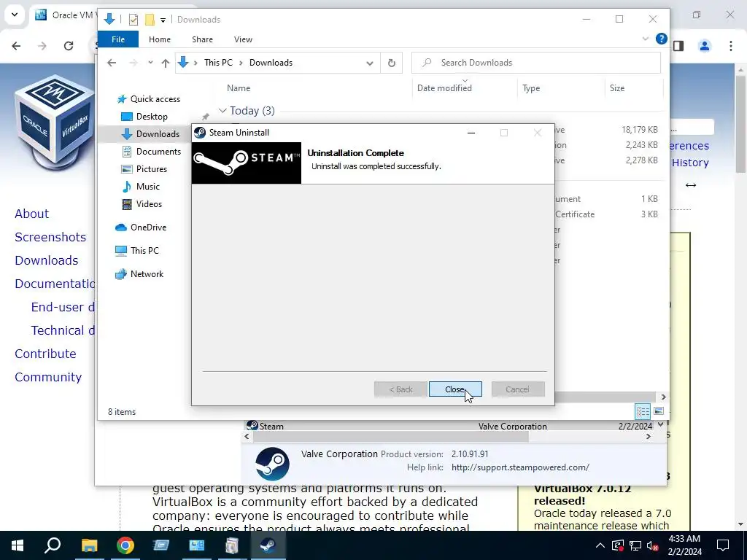Expand the Explorer ribbon chevron

pyautogui.click(x=646, y=39)
